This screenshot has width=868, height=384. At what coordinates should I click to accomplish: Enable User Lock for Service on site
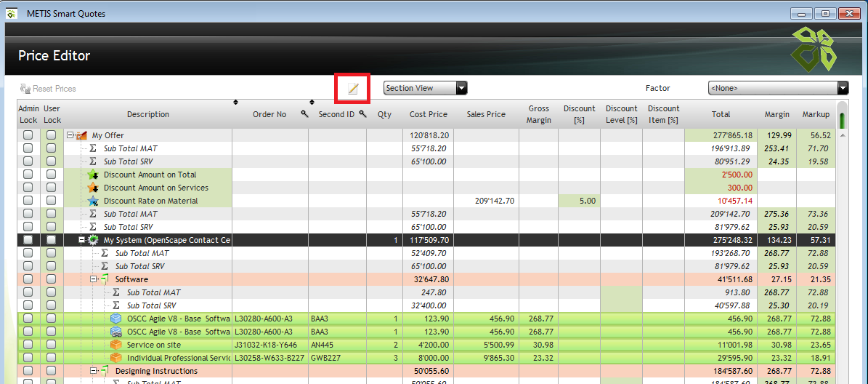[x=52, y=345]
